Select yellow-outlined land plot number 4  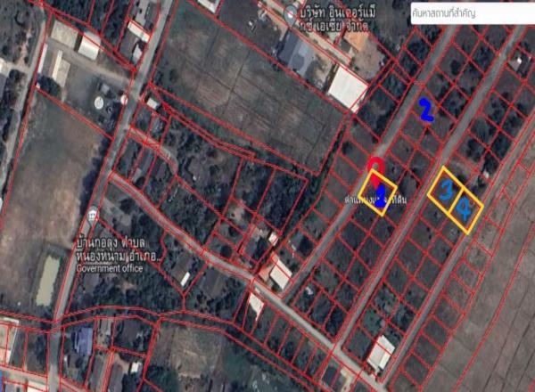tap(465, 209)
